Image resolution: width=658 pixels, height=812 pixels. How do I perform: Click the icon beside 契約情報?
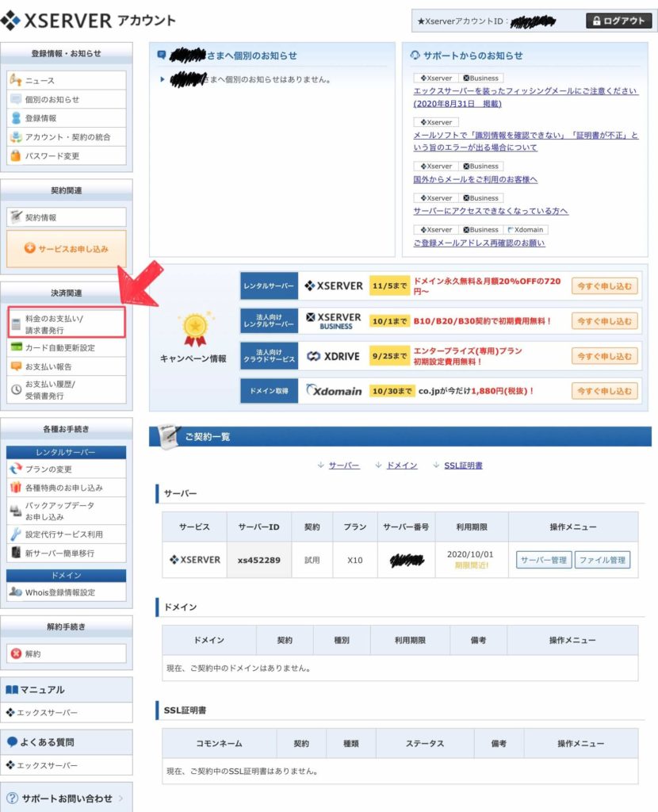[x=16, y=216]
